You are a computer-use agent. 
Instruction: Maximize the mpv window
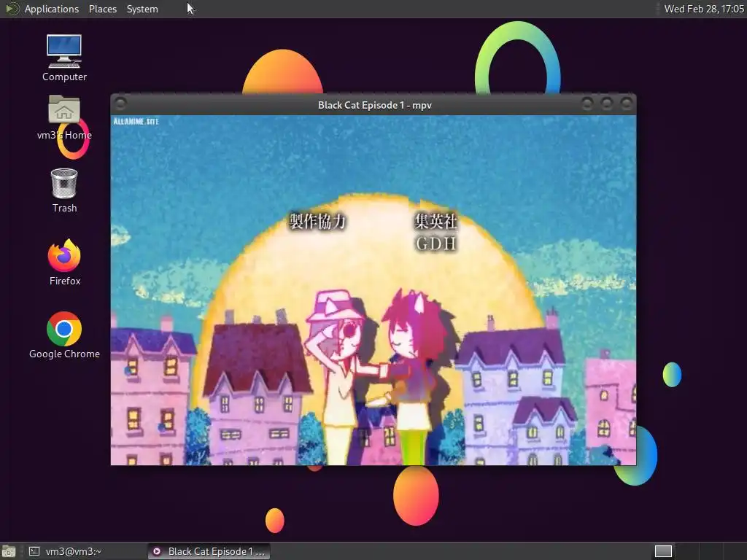(x=607, y=104)
